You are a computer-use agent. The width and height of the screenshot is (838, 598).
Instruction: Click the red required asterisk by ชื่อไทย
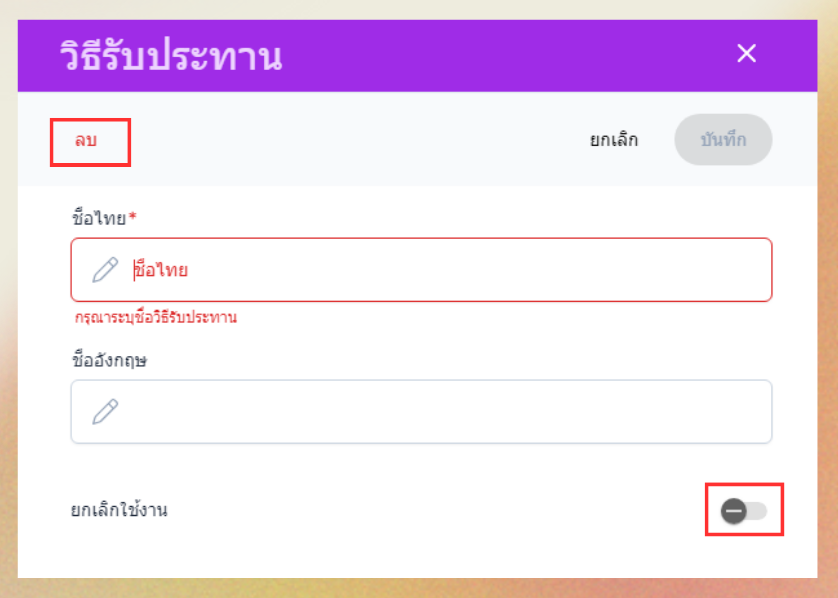(x=132, y=217)
